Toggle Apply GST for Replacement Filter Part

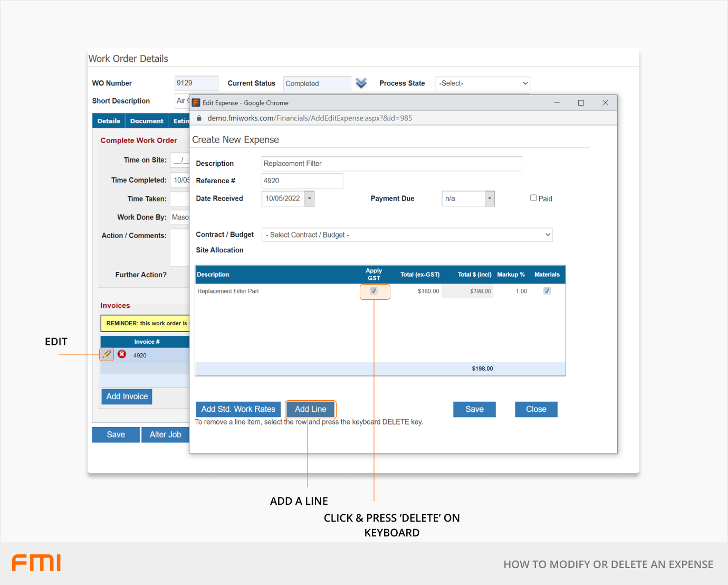click(374, 291)
